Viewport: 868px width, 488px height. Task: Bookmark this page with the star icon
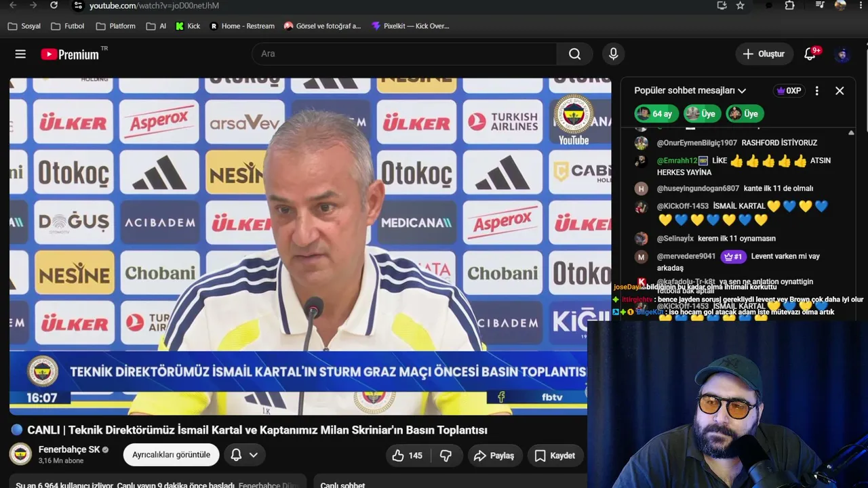[741, 5]
